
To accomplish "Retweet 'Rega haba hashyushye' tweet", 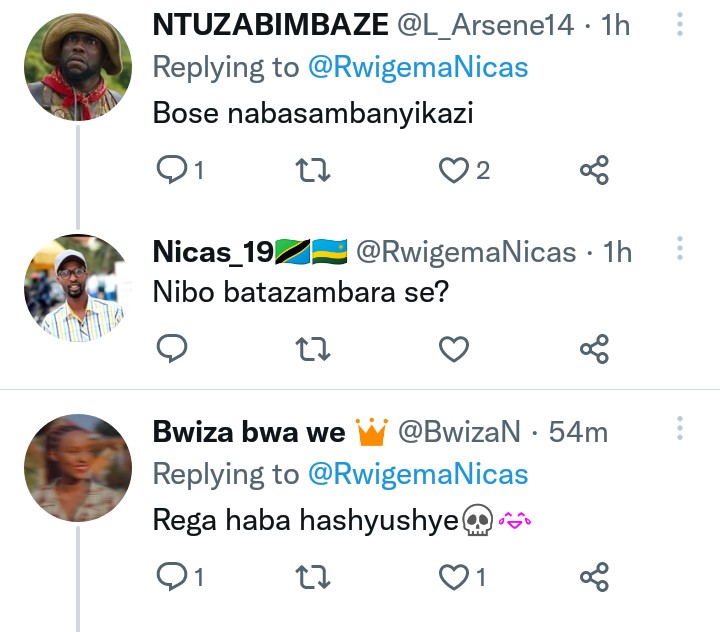I will (314, 577).
